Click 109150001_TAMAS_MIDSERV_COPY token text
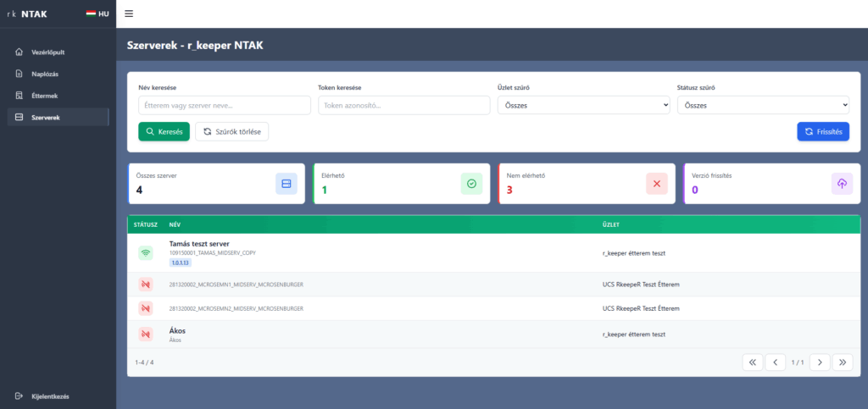This screenshot has width=868, height=409. click(213, 252)
